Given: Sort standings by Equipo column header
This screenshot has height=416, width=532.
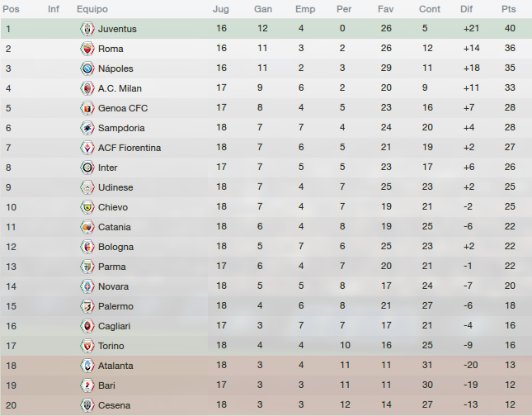Looking at the screenshot, I should pos(92,9).
